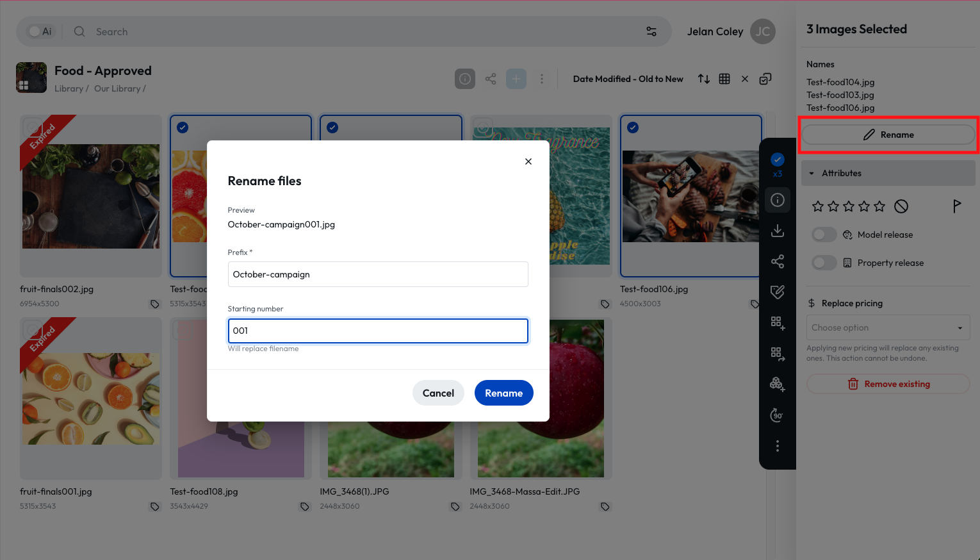Open Replace pricing Choose option dropdown
This screenshot has width=980, height=560.
[888, 327]
